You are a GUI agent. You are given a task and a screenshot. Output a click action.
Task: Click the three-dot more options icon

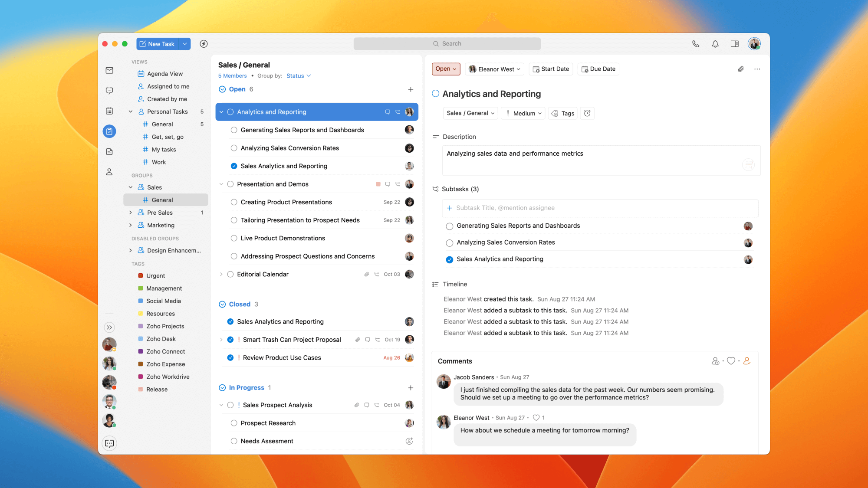[757, 69]
